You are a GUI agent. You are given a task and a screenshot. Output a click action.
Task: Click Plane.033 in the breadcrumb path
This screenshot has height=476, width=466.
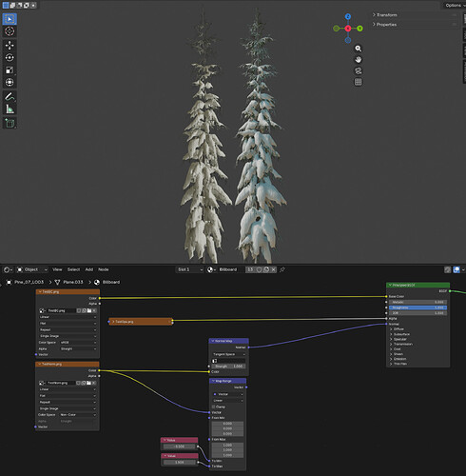click(x=73, y=282)
